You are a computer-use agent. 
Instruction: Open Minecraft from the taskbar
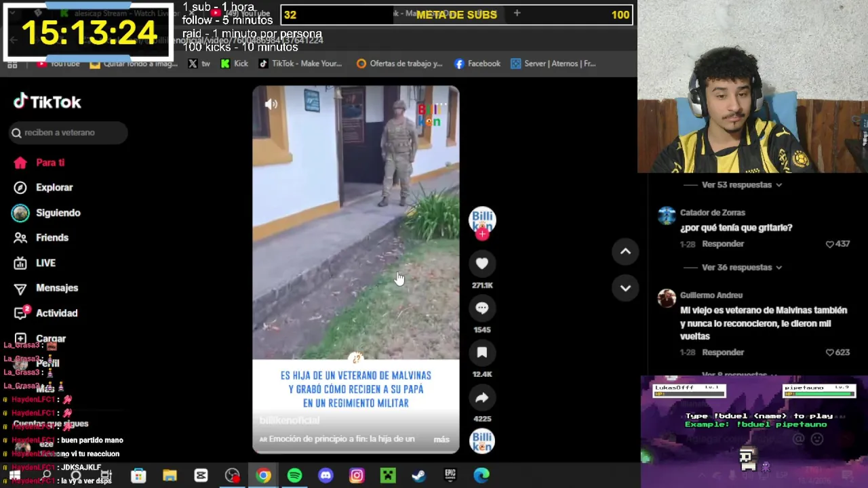point(388,476)
